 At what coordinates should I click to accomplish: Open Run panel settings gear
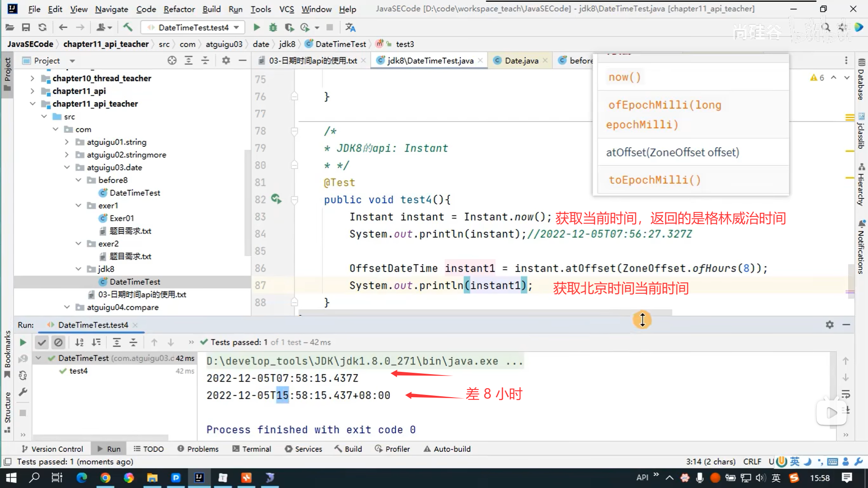tap(830, 324)
